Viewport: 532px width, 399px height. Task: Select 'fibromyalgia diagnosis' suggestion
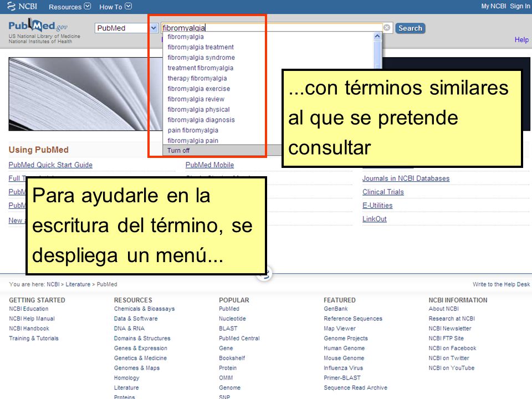[201, 120]
